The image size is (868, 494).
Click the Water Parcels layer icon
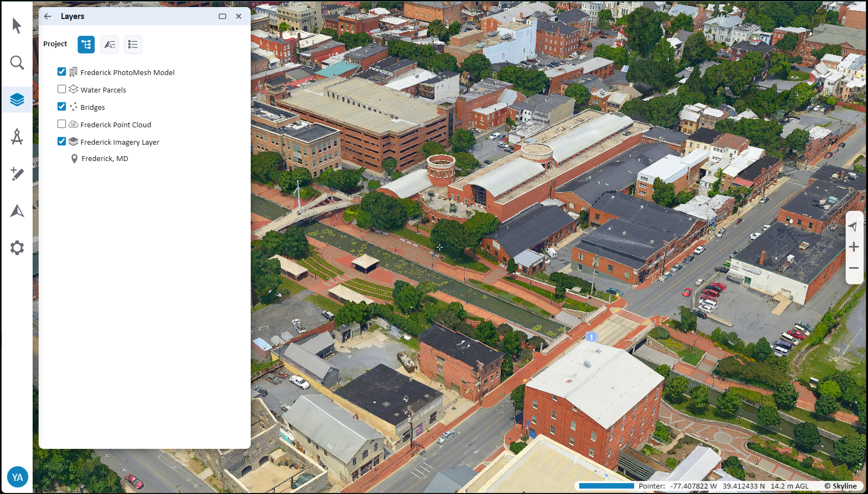(x=73, y=89)
